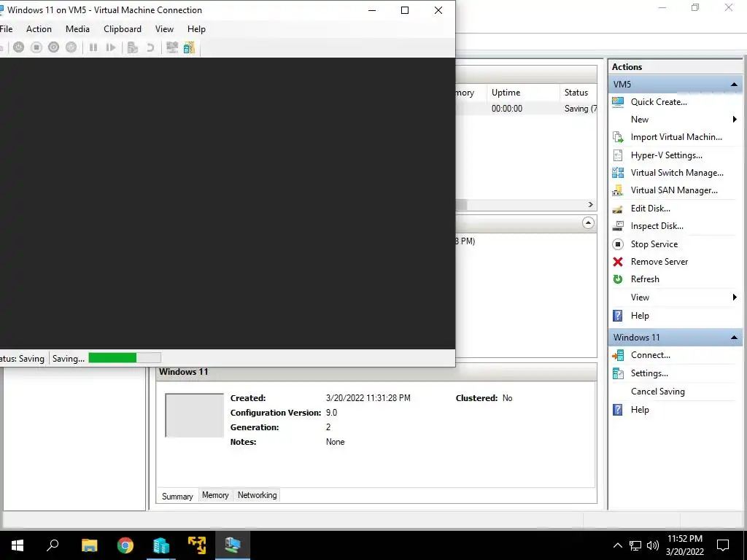This screenshot has width=747, height=560.
Task: Open Hyper-V Settings
Action: click(x=667, y=155)
